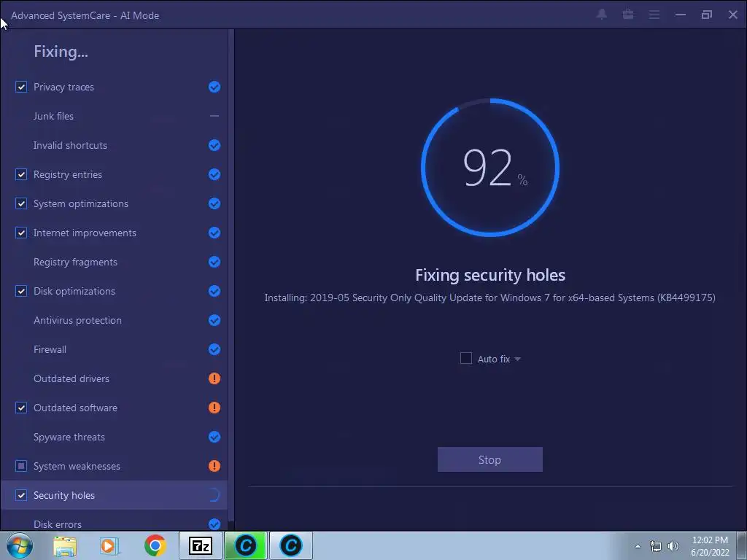The height and width of the screenshot is (560, 747).
Task: Uncheck the System optimizations checkbox
Action: click(21, 203)
